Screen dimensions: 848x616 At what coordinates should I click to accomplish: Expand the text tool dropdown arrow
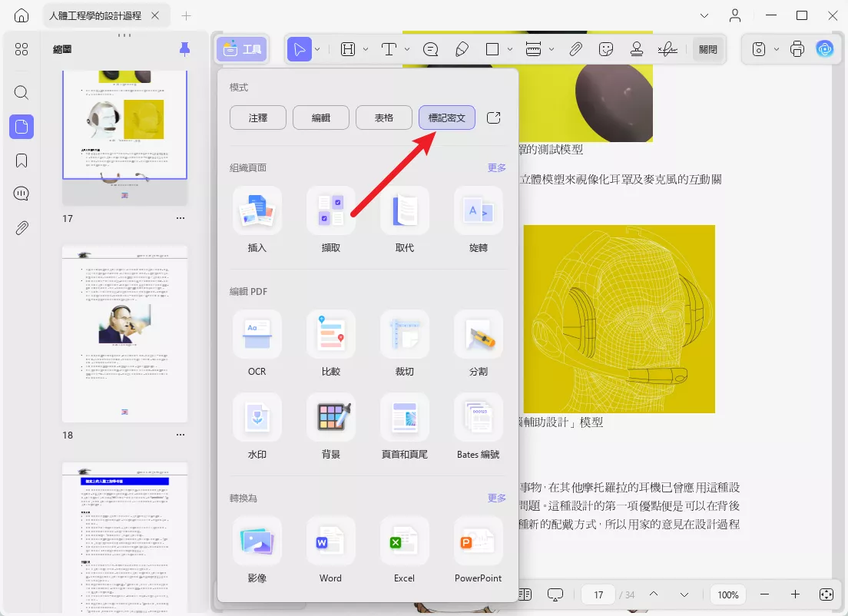[x=407, y=49]
